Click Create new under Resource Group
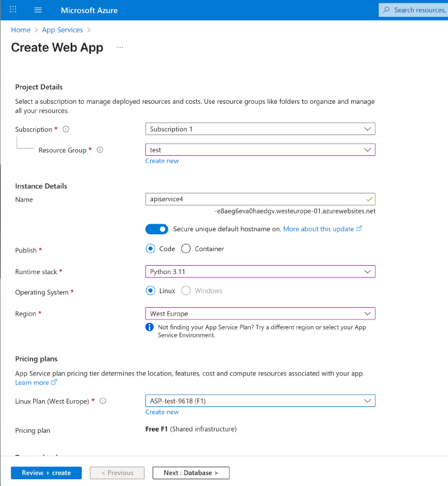The width and height of the screenshot is (448, 486). point(162,161)
